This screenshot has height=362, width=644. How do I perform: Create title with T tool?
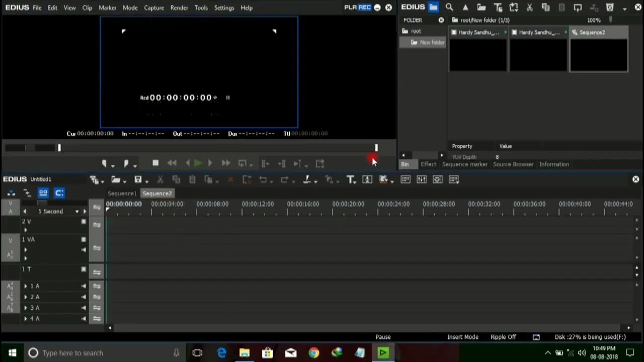(351, 179)
